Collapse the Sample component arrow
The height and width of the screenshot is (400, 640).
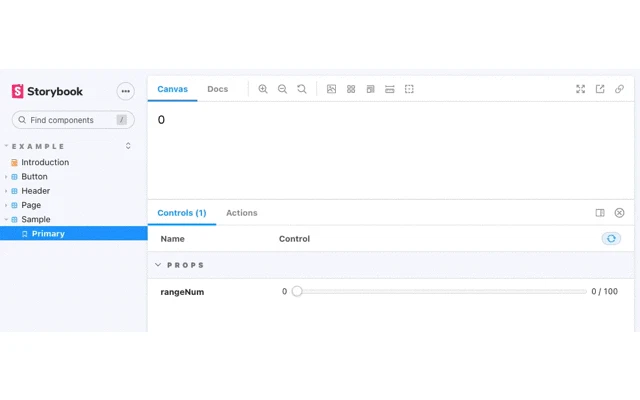click(6, 220)
